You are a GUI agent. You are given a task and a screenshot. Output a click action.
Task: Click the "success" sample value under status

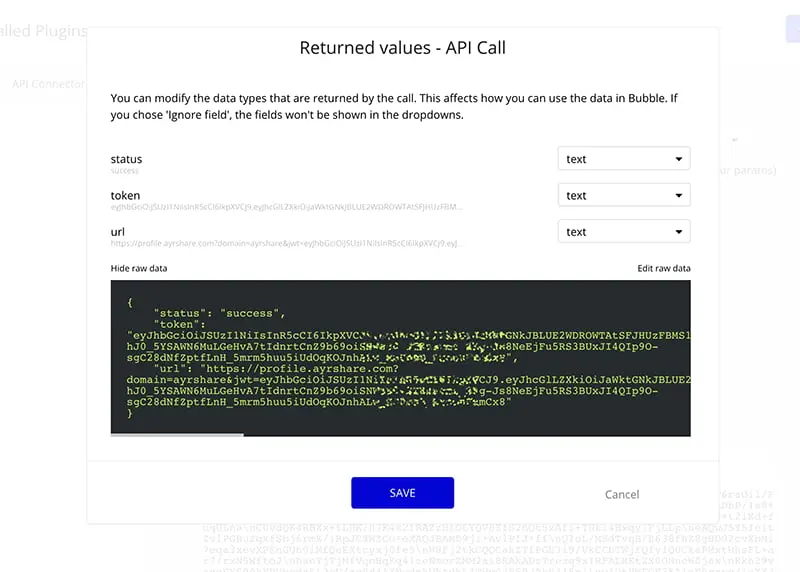[124, 171]
